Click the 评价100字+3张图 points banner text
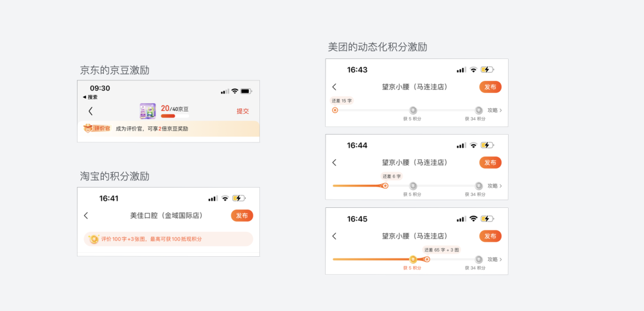The width and height of the screenshot is (644, 311). tap(151, 239)
